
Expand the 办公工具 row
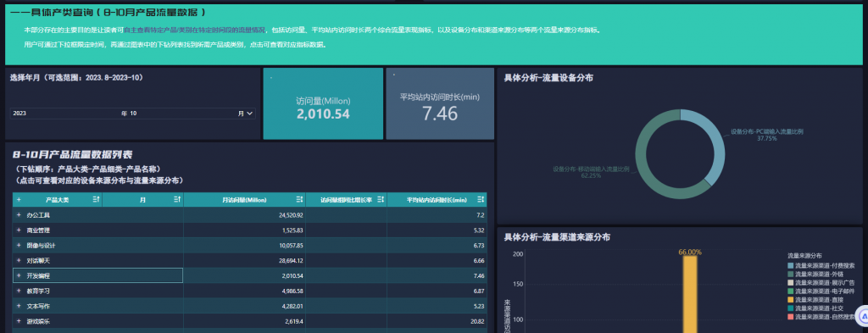tap(19, 214)
